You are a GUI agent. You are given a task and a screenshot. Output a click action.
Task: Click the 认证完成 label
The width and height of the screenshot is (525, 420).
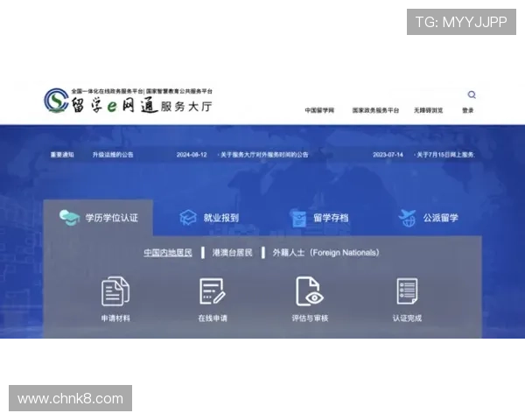click(407, 318)
